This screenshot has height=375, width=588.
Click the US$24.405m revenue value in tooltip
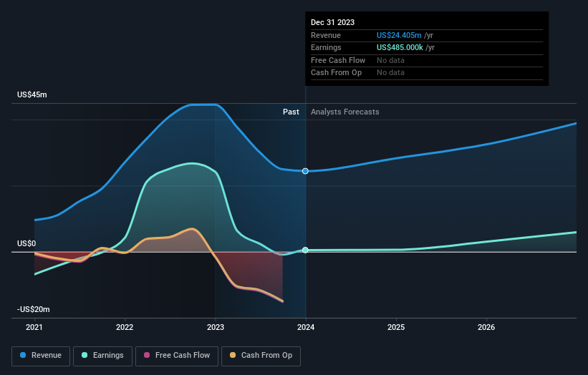pyautogui.click(x=399, y=35)
